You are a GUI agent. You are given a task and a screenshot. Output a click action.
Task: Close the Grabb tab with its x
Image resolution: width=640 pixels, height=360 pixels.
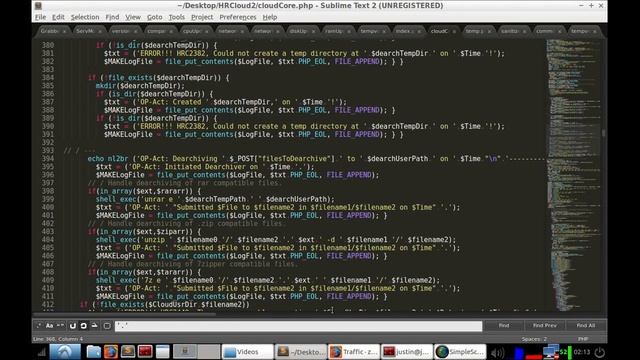pos(64,31)
